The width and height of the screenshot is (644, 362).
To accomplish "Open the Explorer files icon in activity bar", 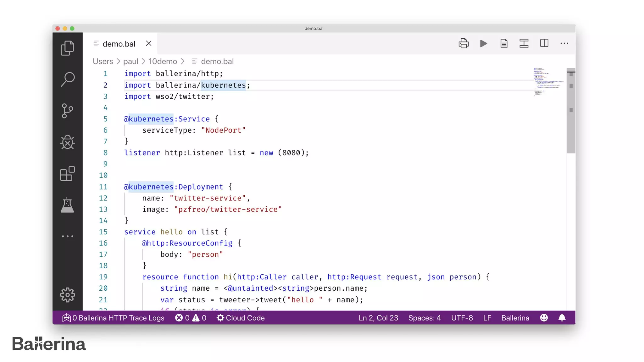I will [67, 48].
